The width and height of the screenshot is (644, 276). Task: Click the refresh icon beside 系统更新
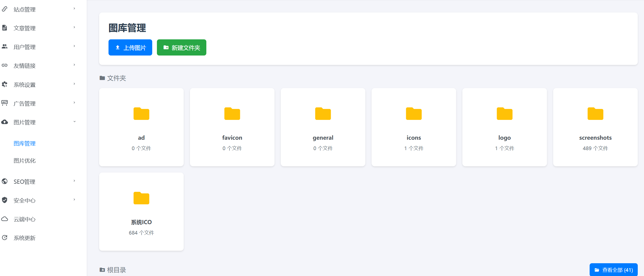[x=4, y=237]
